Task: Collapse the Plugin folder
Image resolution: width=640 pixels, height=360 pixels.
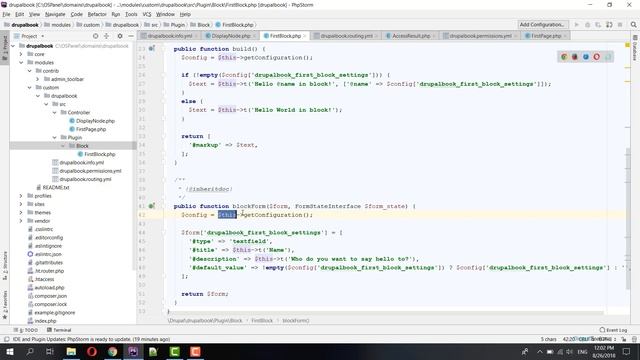Action: click(x=54, y=138)
